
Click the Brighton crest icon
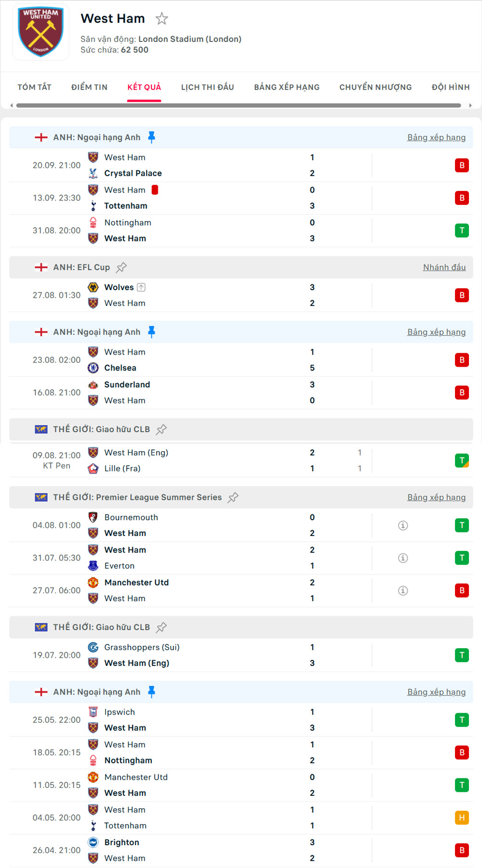93,842
